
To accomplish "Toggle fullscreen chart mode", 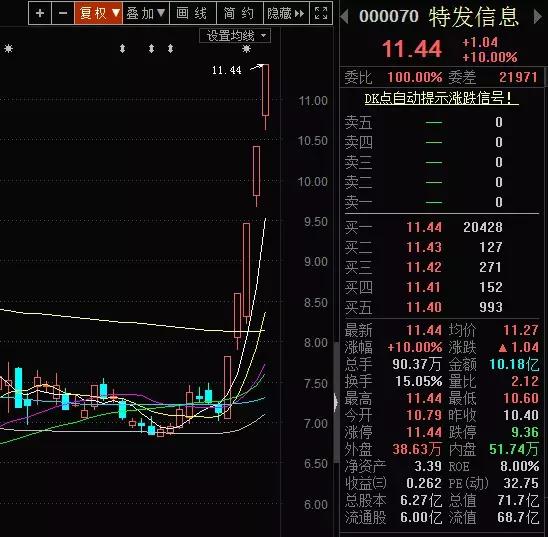I will click(321, 13).
